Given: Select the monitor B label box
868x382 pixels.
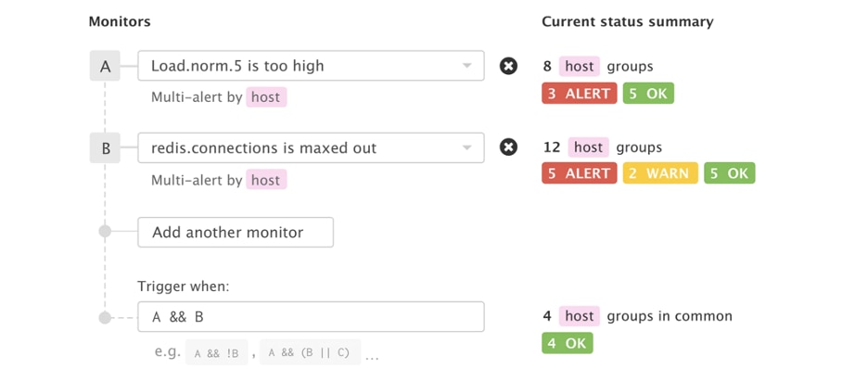Looking at the screenshot, I should pyautogui.click(x=105, y=147).
